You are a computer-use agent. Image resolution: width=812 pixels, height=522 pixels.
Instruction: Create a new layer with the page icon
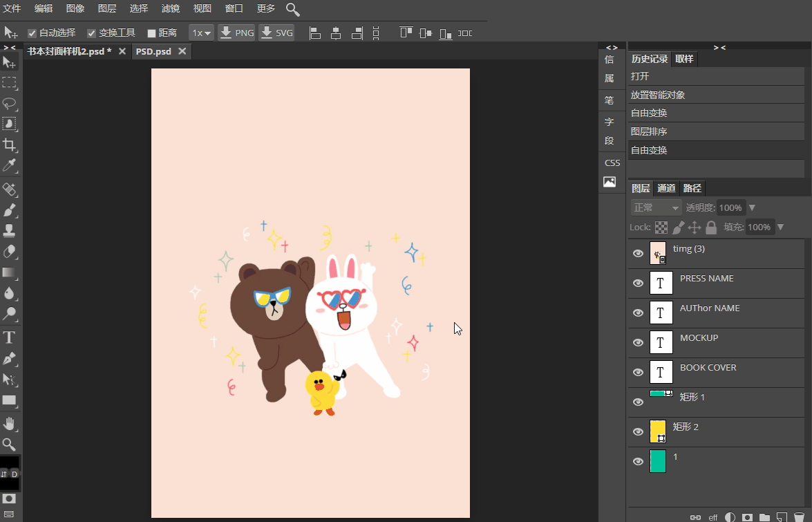[782, 517]
